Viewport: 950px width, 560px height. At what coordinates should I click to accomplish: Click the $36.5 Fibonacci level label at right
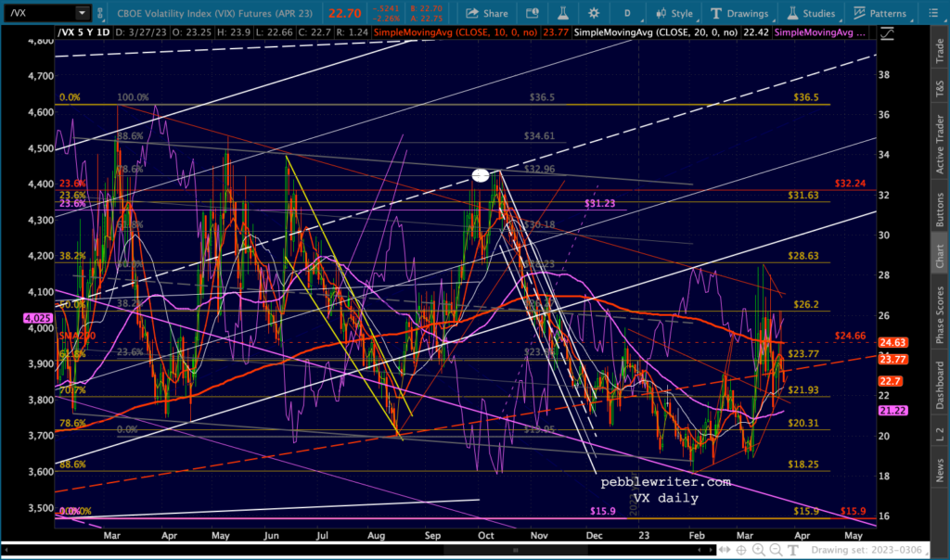pos(806,96)
